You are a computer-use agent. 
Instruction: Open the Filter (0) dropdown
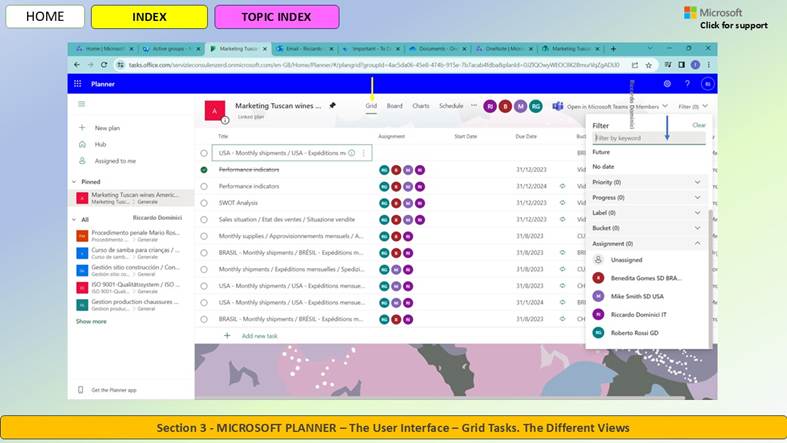693,106
